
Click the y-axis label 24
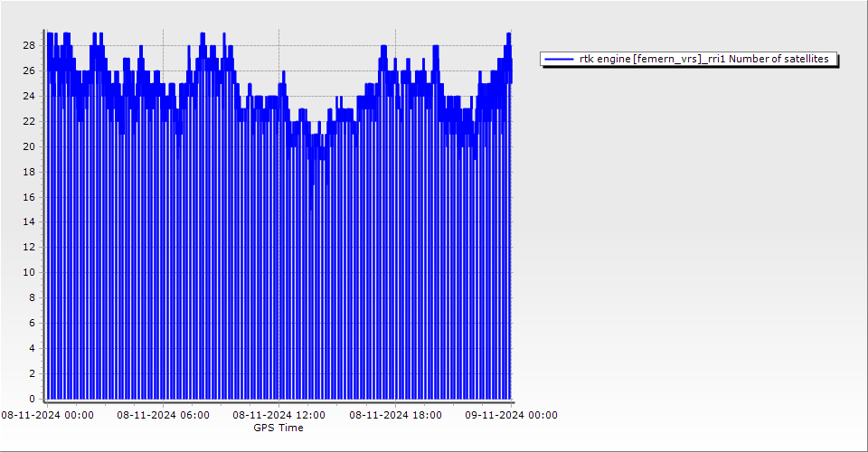(x=28, y=96)
